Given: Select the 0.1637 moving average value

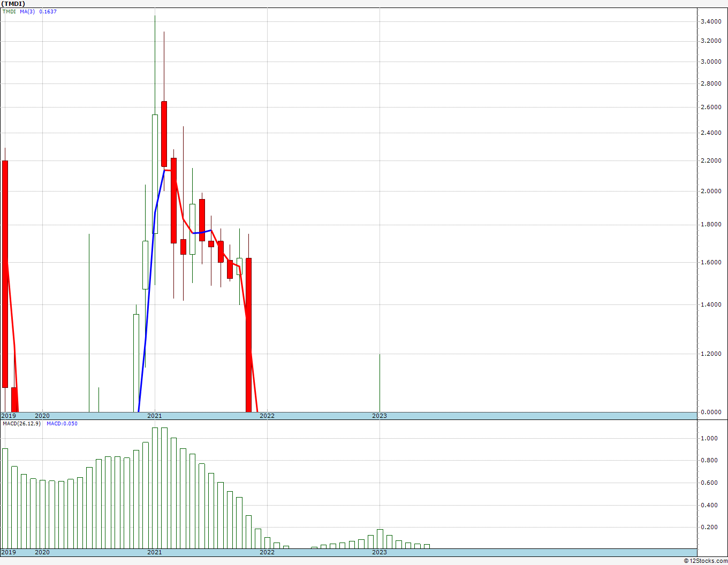Looking at the screenshot, I should [48, 12].
